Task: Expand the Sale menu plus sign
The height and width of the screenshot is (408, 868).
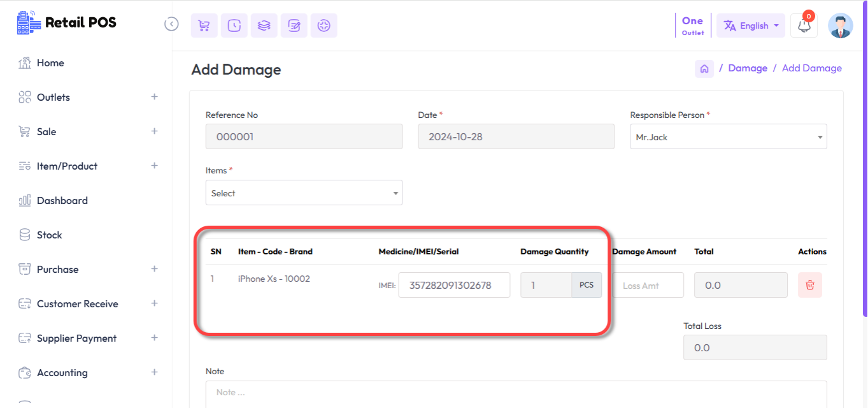Action: (x=154, y=131)
